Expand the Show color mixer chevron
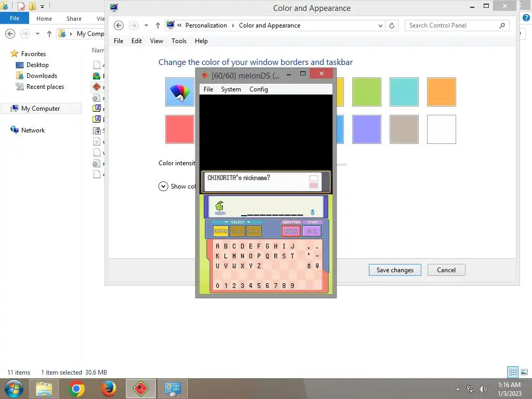The height and width of the screenshot is (399, 532). coord(163,187)
